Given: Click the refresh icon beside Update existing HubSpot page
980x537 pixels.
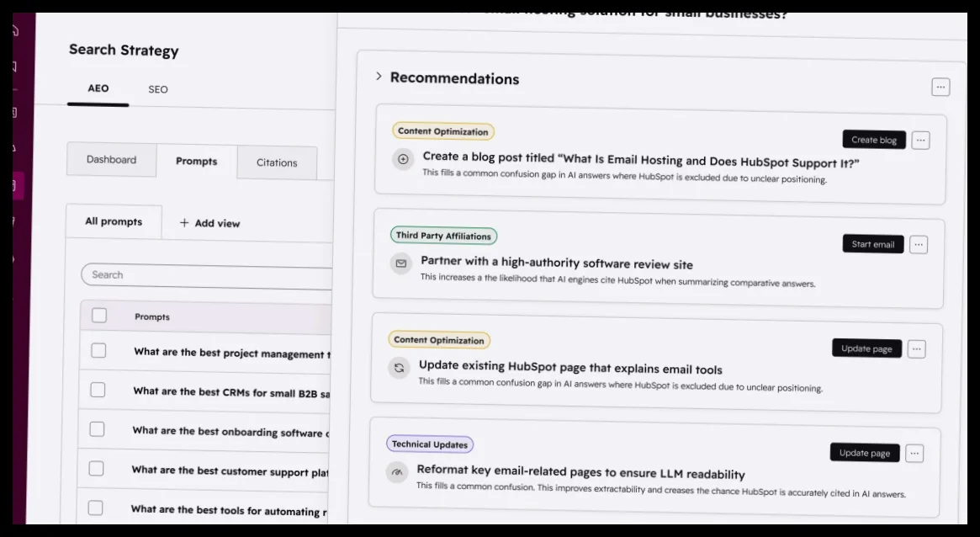Looking at the screenshot, I should pos(399,368).
